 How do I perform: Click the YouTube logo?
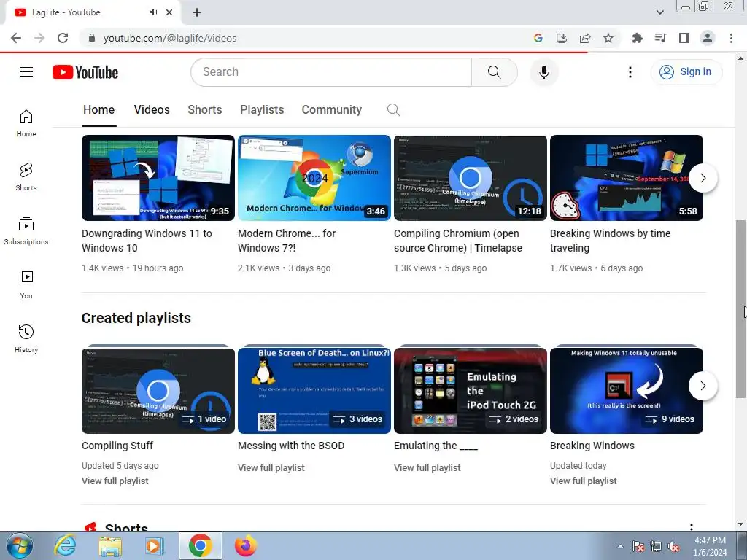[85, 72]
